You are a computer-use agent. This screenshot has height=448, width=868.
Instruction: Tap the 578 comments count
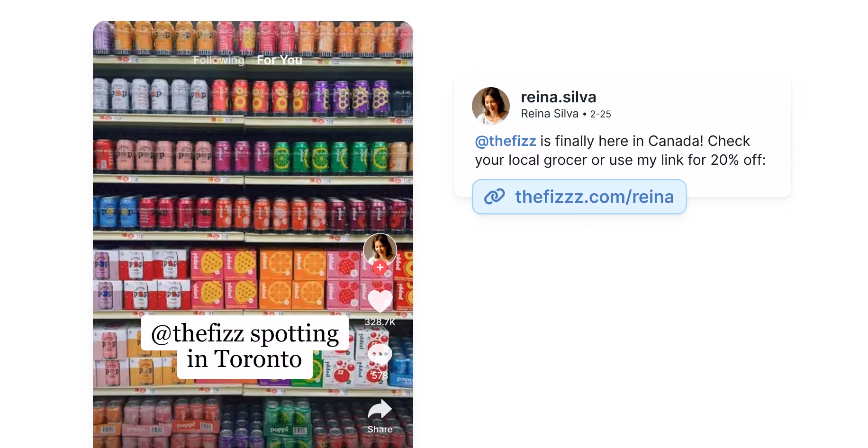point(380,376)
